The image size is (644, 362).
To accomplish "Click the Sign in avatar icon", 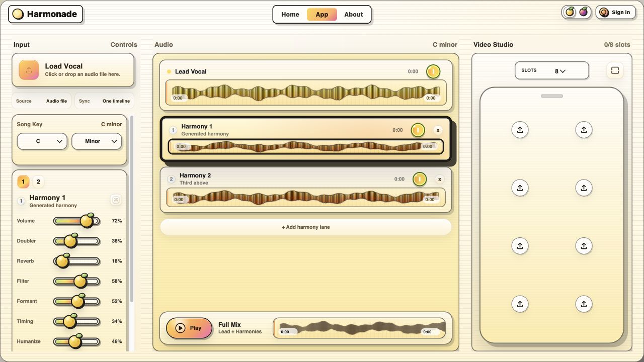I will pyautogui.click(x=604, y=13).
